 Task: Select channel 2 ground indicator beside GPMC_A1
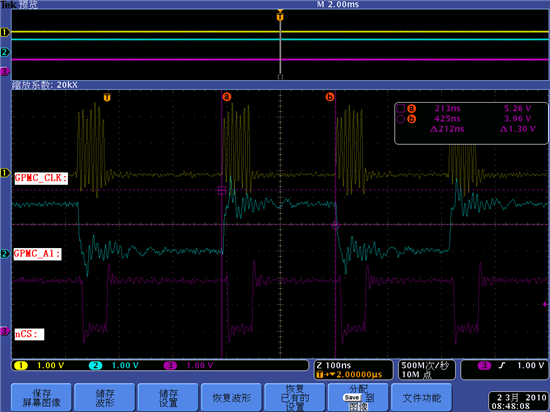pyautogui.click(x=5, y=254)
